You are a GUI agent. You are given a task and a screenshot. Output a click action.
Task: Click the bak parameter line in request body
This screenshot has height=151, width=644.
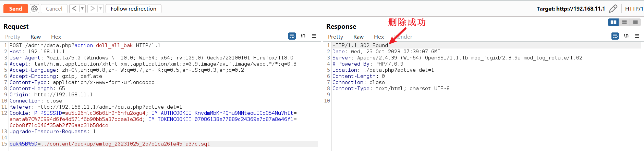pos(110,144)
